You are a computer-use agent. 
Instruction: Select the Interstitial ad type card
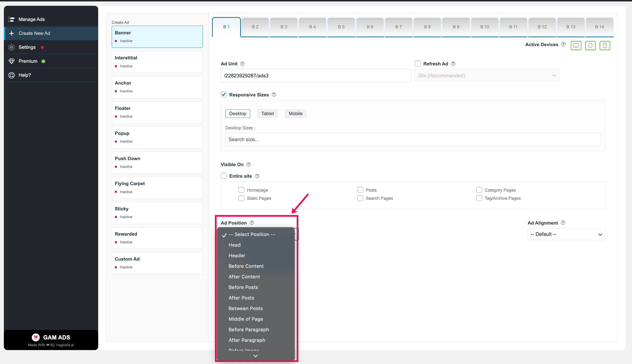tap(157, 62)
